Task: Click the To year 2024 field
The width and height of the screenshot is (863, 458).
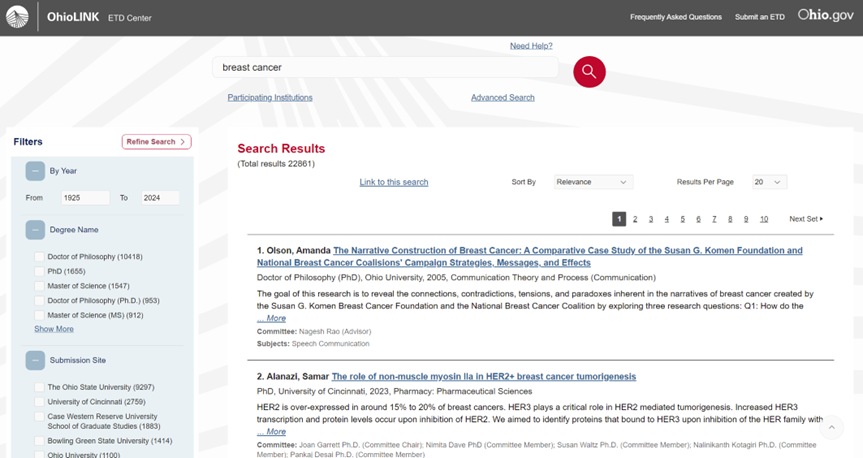Action: 161,198
